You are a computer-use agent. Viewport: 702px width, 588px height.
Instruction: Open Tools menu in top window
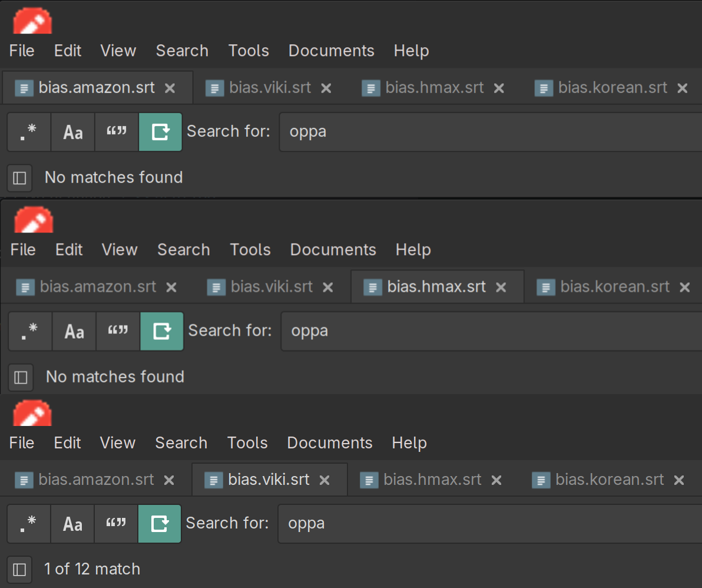pos(249,51)
